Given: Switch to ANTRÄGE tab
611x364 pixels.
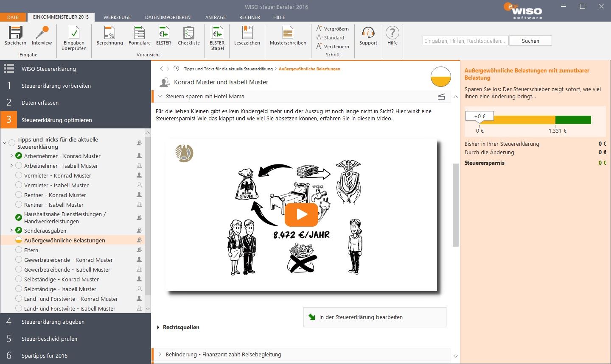Looking at the screenshot, I should point(216,17).
